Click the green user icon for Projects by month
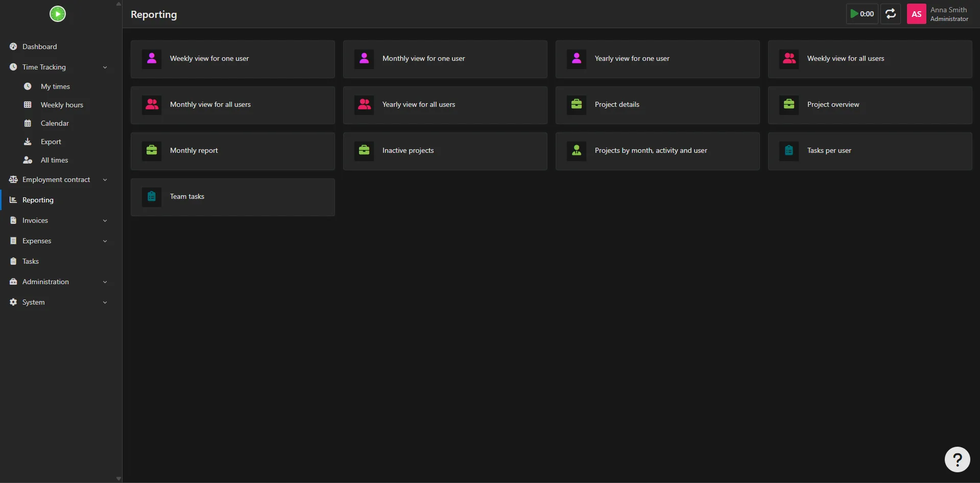This screenshot has height=483, width=980. pos(577,151)
